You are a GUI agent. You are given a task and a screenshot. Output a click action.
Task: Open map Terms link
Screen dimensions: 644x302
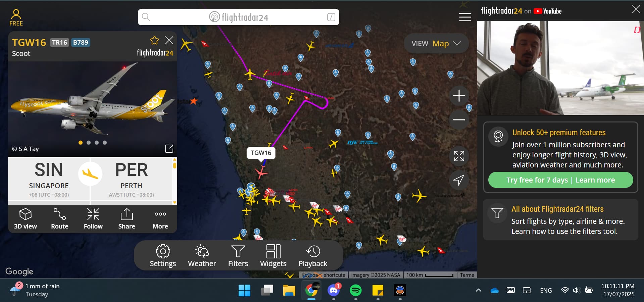(467, 275)
